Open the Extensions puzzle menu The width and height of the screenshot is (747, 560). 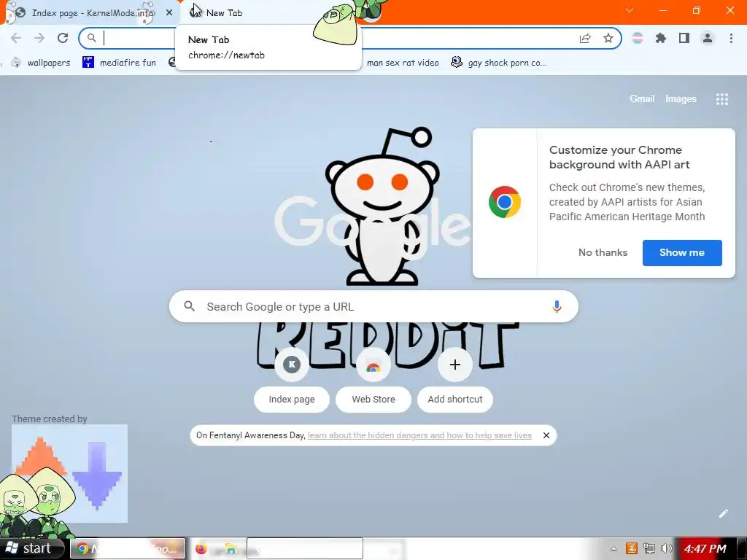click(x=661, y=38)
